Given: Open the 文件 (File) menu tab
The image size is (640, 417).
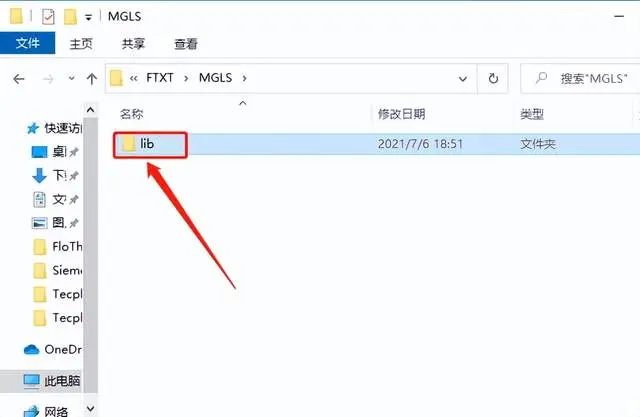Looking at the screenshot, I should coord(27,43).
